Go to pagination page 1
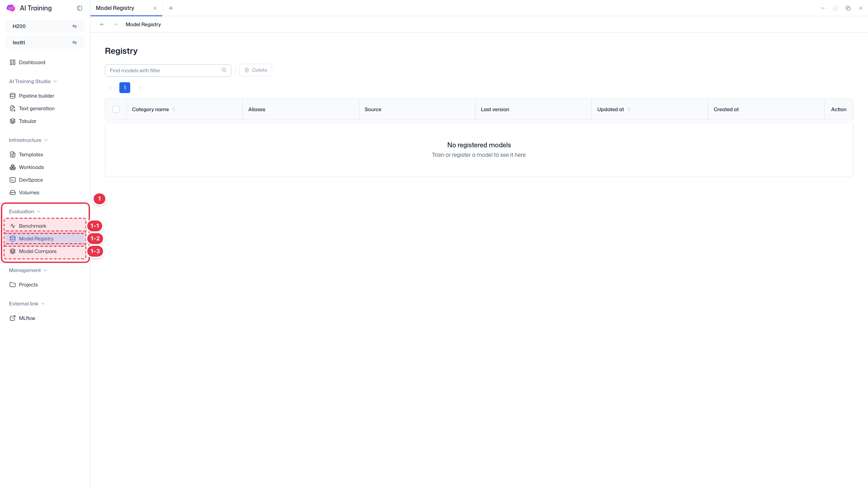The height and width of the screenshot is (488, 868). (x=125, y=88)
